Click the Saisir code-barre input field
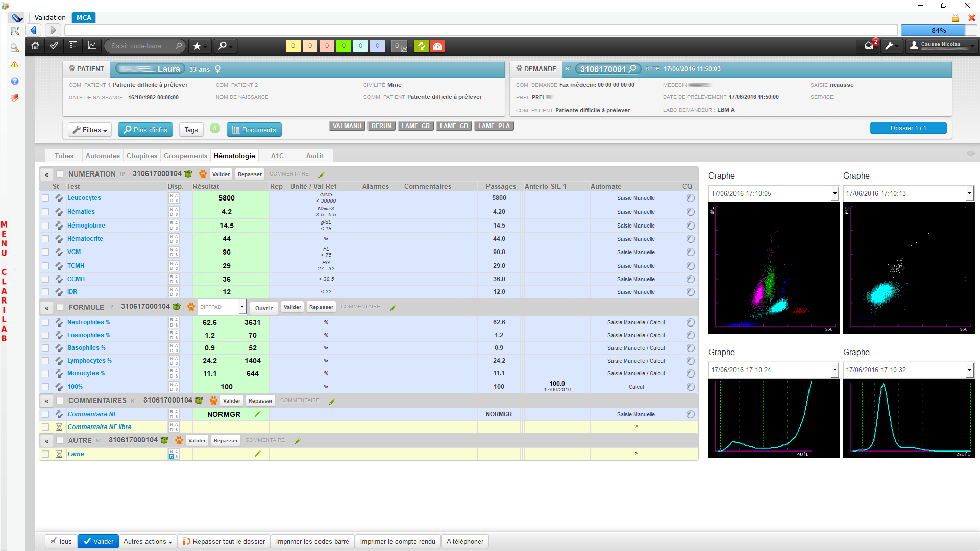 click(x=144, y=46)
